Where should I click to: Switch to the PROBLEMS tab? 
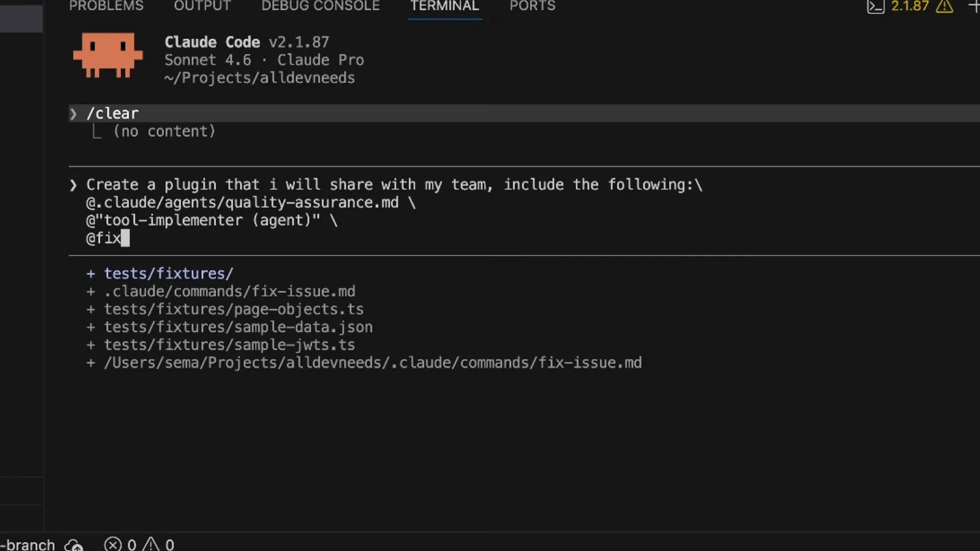(x=106, y=6)
